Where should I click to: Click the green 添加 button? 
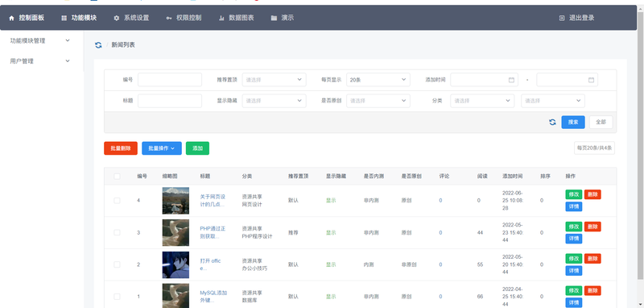pos(197,148)
